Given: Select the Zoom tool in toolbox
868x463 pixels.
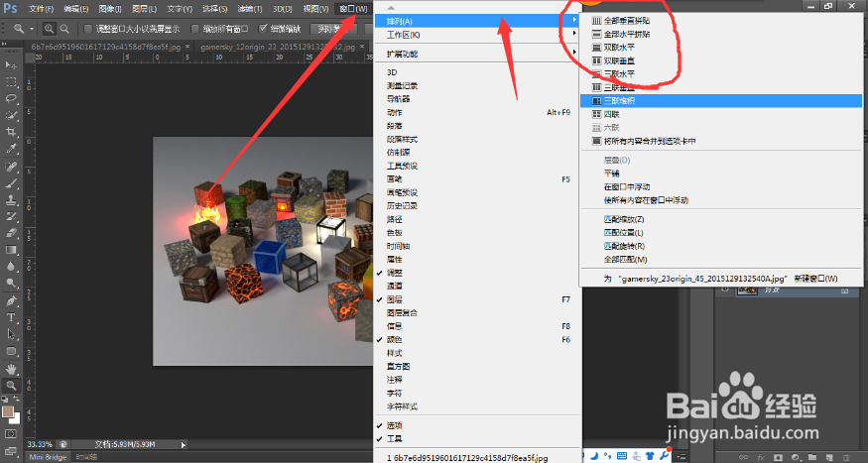Looking at the screenshot, I should 11,385.
